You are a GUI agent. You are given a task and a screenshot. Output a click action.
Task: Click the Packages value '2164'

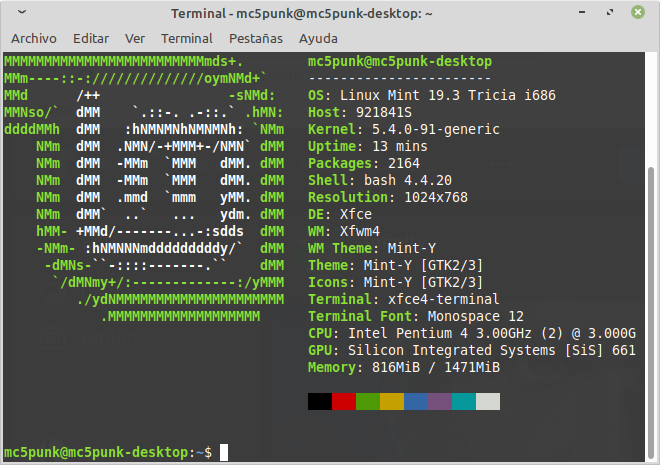click(404, 163)
